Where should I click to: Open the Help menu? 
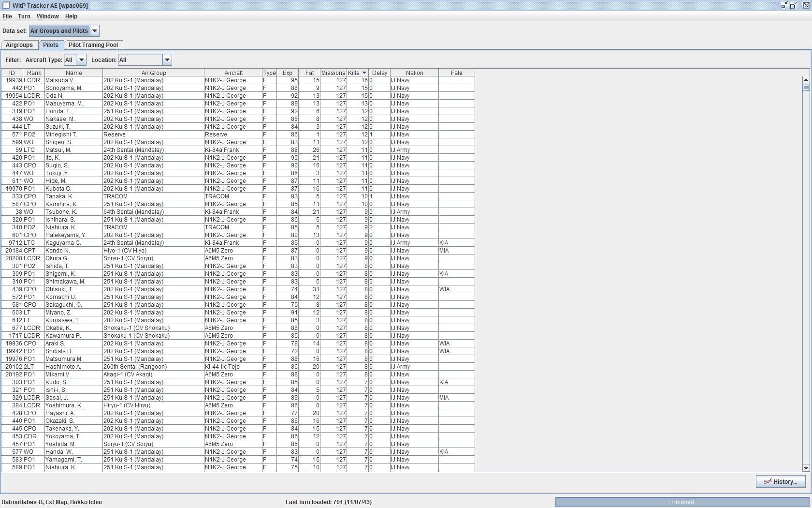(x=71, y=16)
